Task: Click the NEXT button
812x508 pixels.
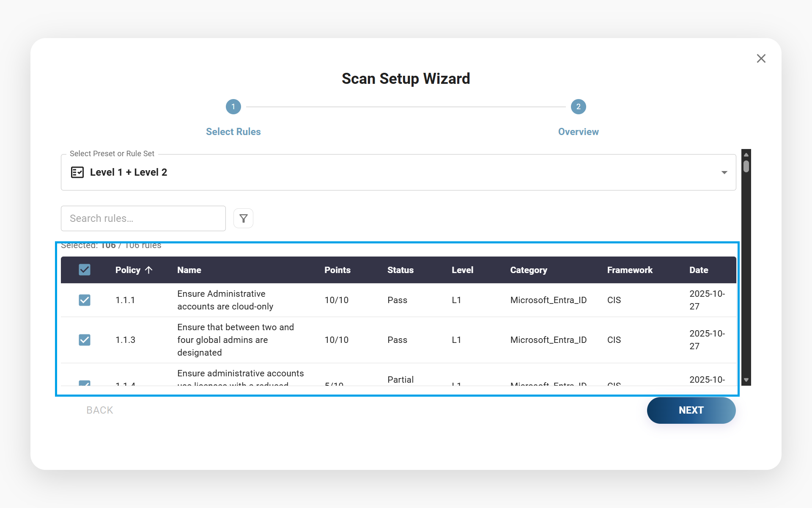Action: click(x=691, y=410)
